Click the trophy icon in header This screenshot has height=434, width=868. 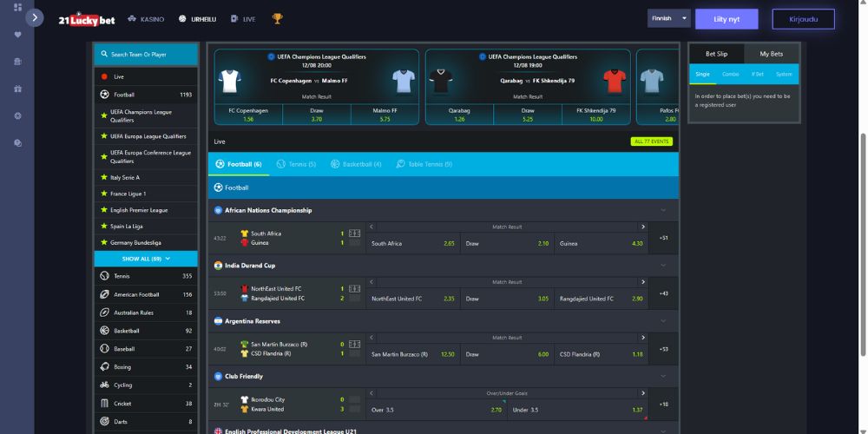278,19
